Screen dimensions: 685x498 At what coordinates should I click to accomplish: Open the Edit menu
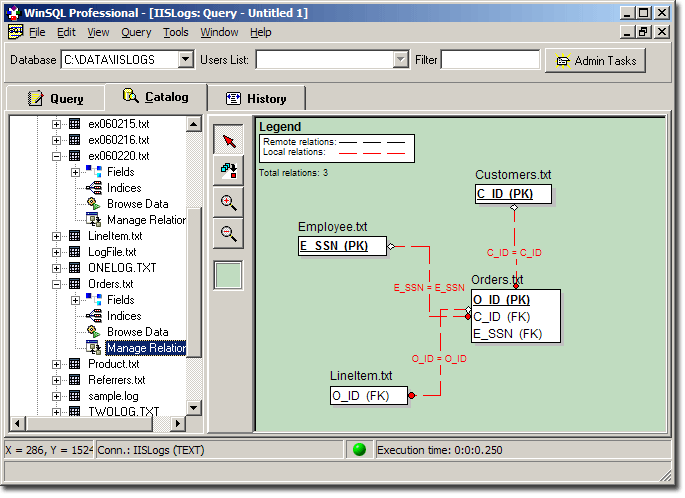click(66, 32)
